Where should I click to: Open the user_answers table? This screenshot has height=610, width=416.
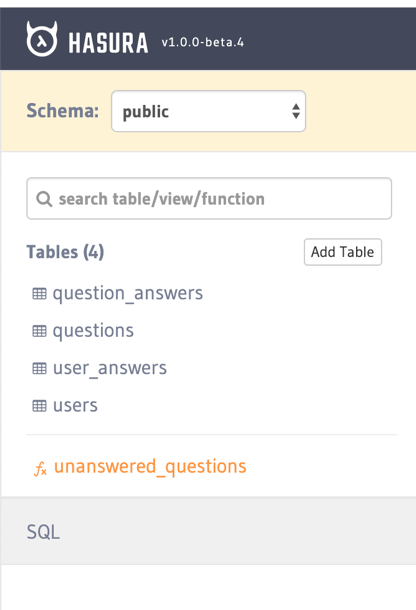(110, 368)
